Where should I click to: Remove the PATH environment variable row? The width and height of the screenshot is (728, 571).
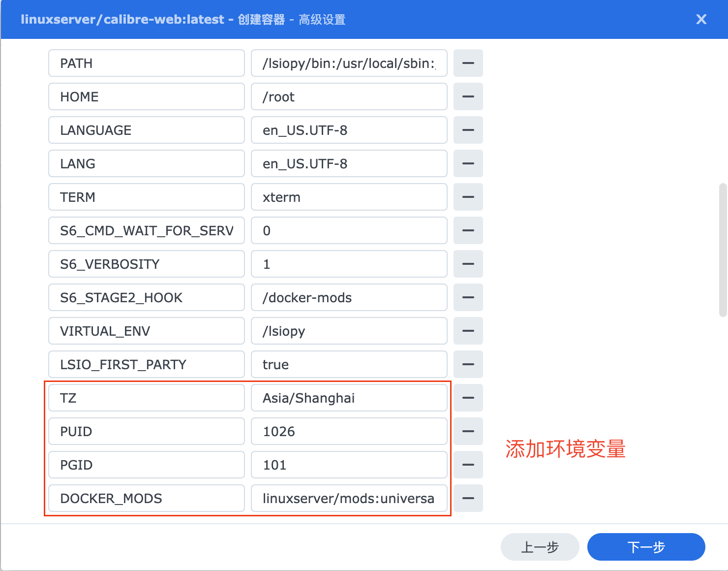(x=468, y=63)
